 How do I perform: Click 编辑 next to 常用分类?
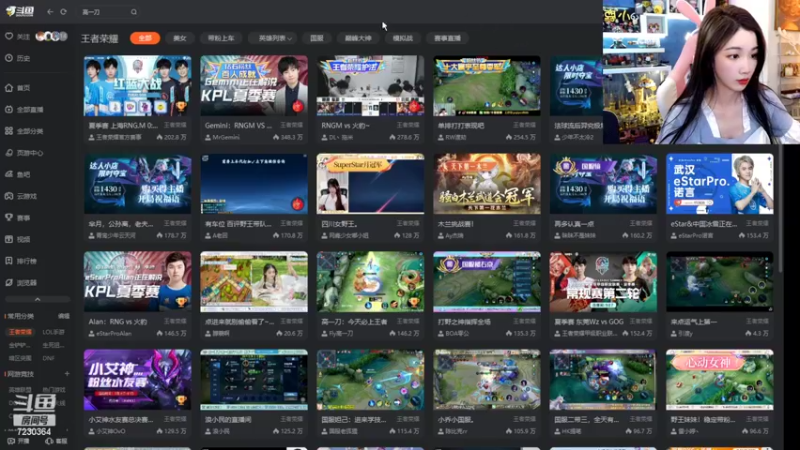[64, 316]
